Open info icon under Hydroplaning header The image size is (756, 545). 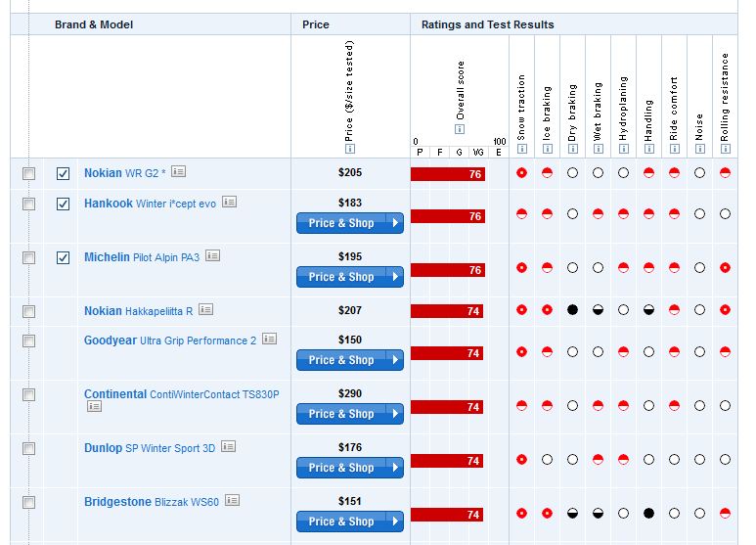[x=624, y=149]
